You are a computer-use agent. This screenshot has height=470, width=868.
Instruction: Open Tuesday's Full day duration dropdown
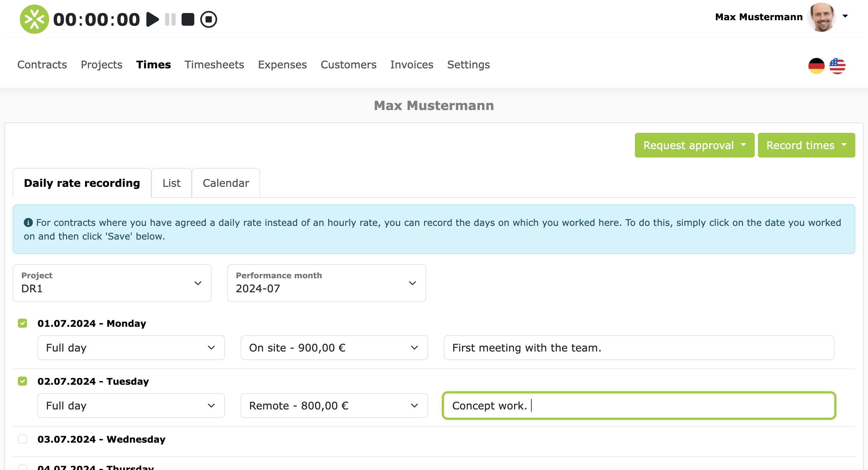(131, 405)
